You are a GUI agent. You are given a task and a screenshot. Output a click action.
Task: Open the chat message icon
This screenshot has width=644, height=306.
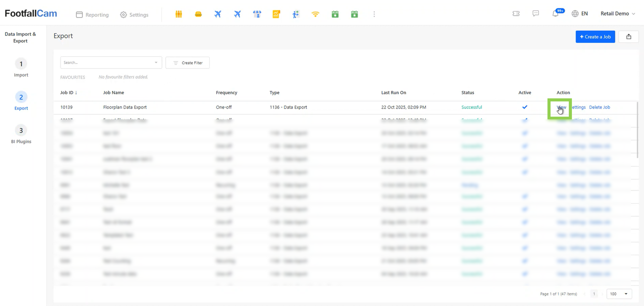click(x=536, y=13)
